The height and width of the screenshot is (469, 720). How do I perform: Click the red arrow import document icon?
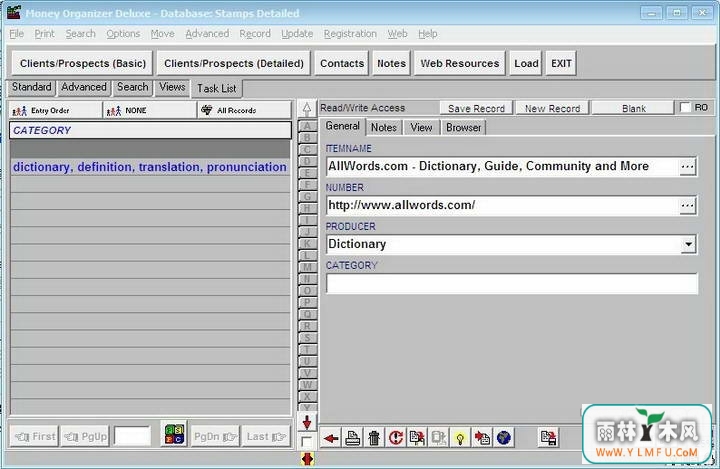(482, 437)
